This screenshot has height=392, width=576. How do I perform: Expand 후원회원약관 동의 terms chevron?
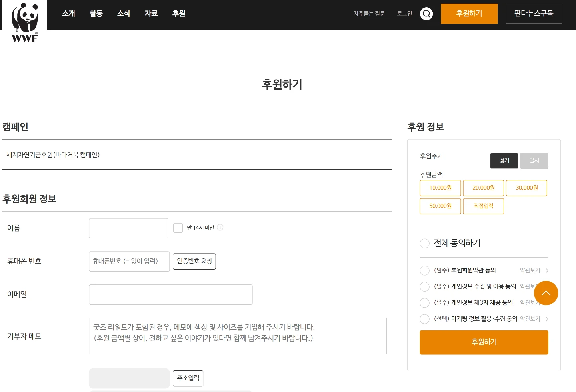tap(547, 270)
